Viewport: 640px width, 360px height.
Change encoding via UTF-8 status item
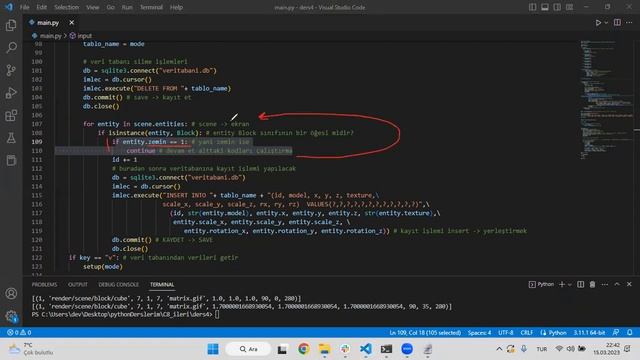[x=506, y=333]
